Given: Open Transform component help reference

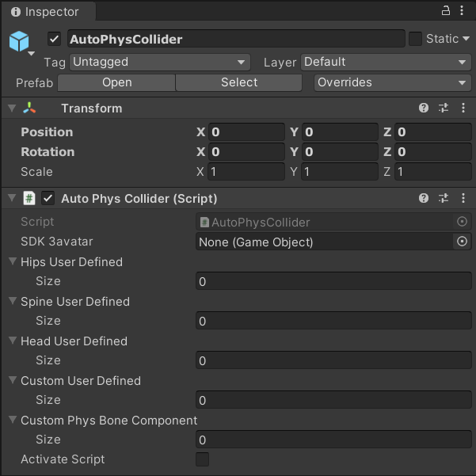Looking at the screenshot, I should (x=424, y=109).
